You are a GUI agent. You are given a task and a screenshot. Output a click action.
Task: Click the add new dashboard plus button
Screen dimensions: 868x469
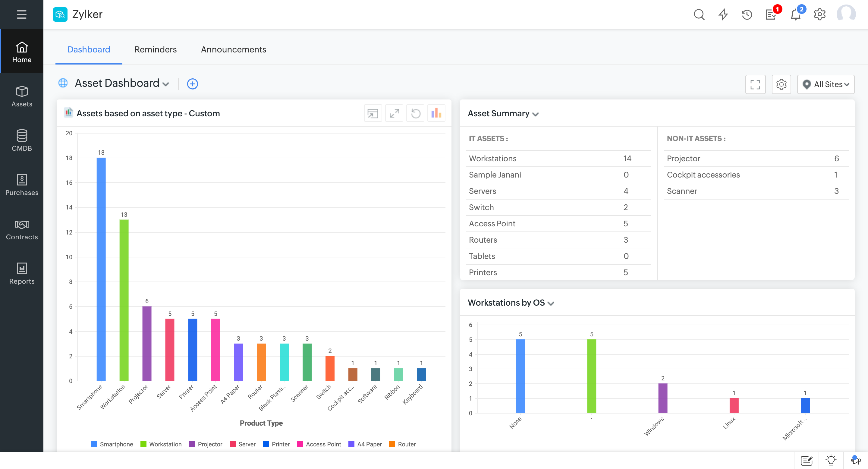(192, 84)
